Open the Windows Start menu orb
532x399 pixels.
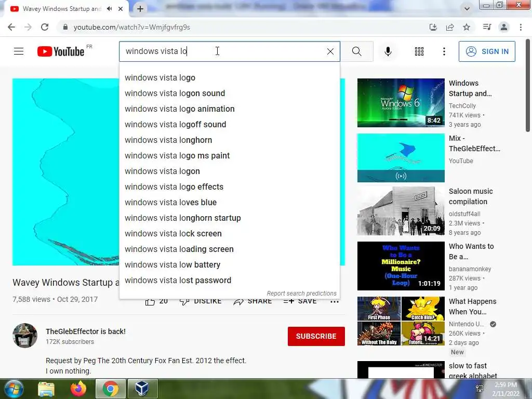13,389
